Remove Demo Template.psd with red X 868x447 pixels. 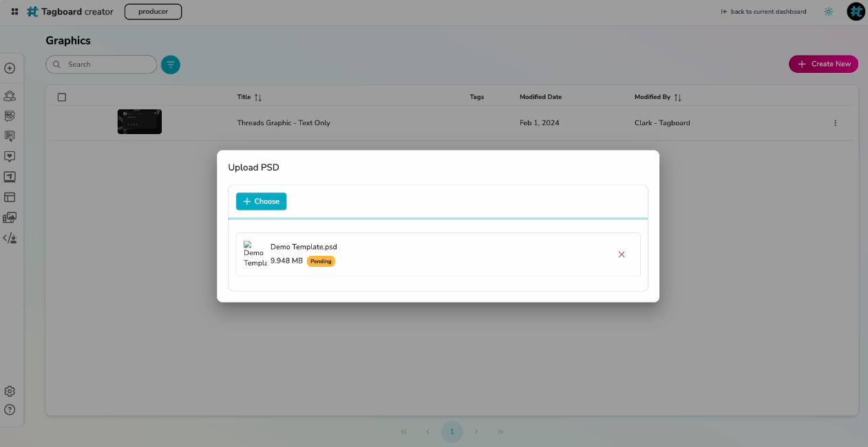622,254
